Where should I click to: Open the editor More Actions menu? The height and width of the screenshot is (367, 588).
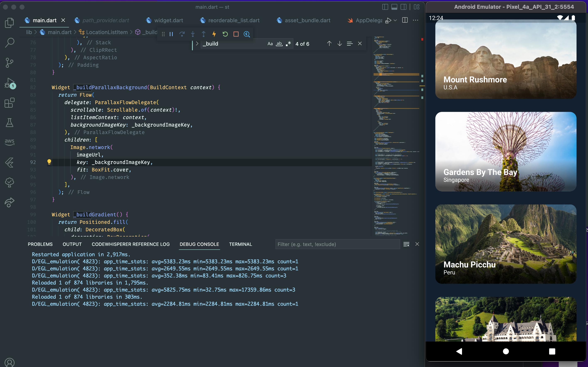[x=416, y=20]
